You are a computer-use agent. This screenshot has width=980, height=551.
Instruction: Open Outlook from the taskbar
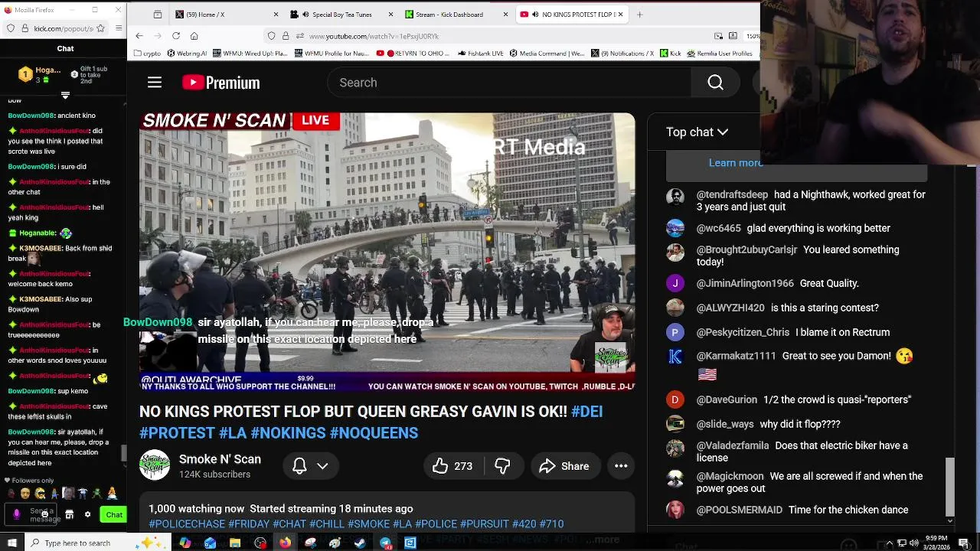(x=210, y=543)
